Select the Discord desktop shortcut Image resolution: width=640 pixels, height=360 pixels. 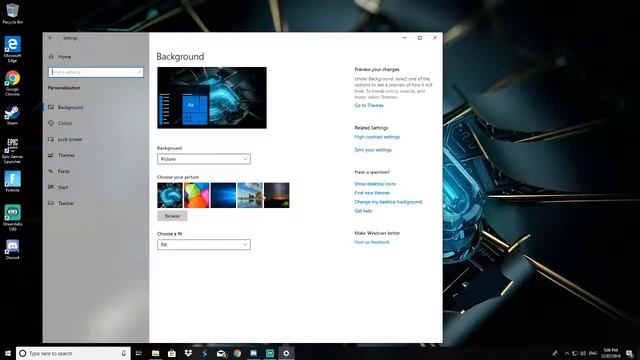tap(12, 249)
